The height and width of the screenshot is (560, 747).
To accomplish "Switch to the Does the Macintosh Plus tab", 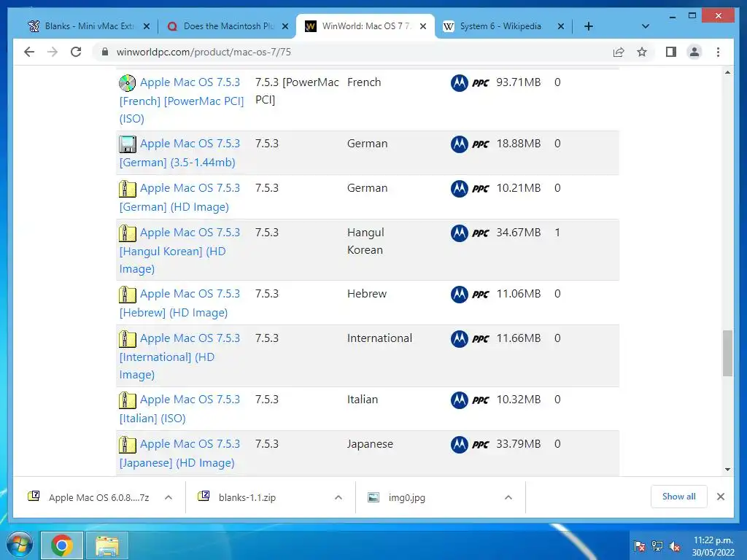I will pyautogui.click(x=228, y=26).
